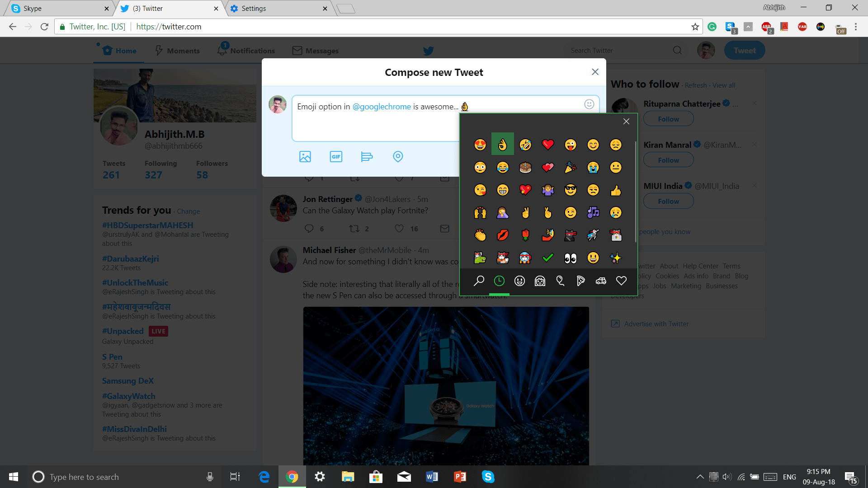
Task: Open Twitter's emoji smiley in compose box
Action: coord(589,104)
